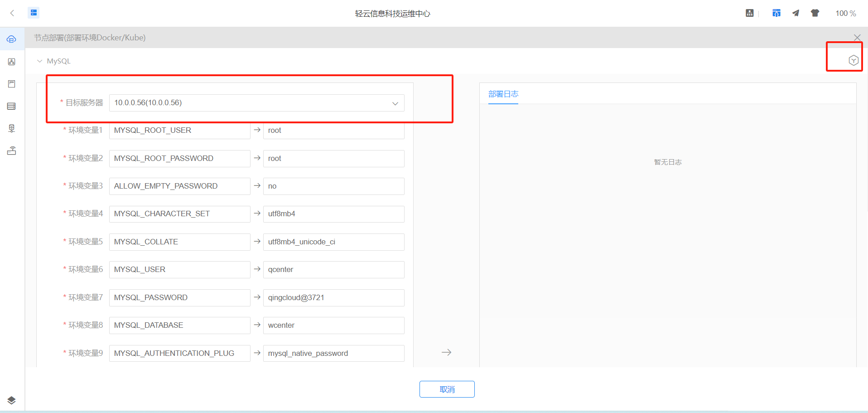Edit the MYSQL_COLLATE variable name field
Screen dimensions: 868x413
click(179, 242)
